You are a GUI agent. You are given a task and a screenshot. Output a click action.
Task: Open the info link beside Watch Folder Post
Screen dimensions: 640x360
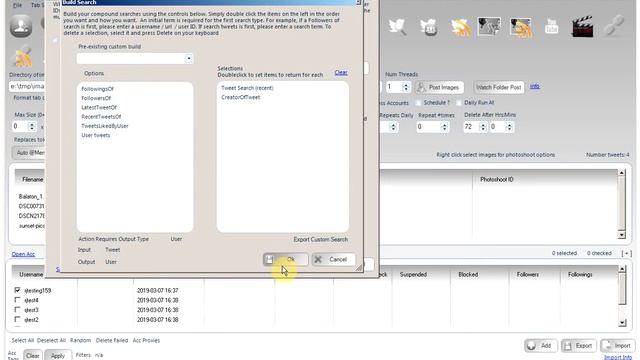pyautogui.click(x=535, y=86)
